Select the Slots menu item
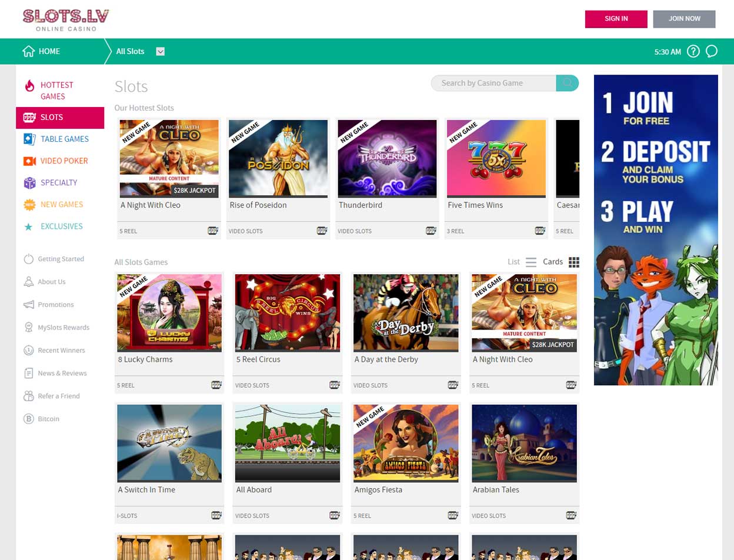Image resolution: width=734 pixels, height=560 pixels. (60, 117)
